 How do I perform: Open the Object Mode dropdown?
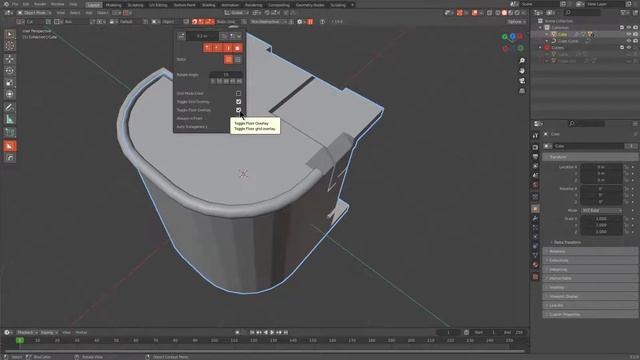point(35,13)
